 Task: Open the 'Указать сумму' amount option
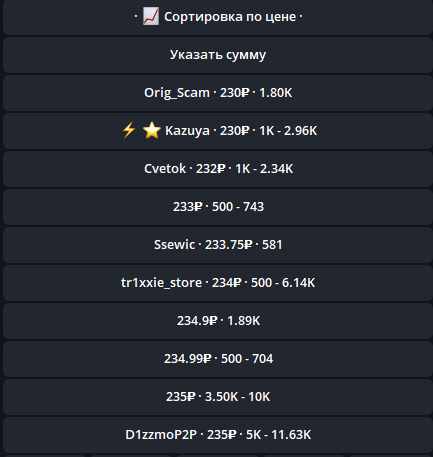coord(218,55)
